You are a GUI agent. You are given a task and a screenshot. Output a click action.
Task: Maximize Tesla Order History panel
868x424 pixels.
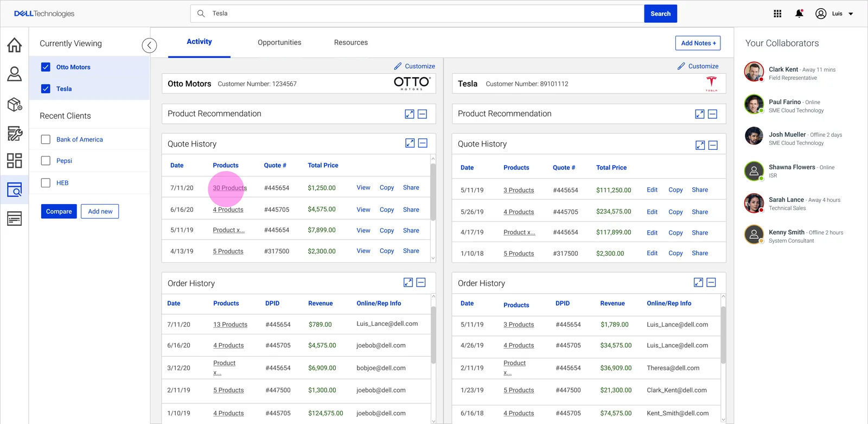pos(699,282)
